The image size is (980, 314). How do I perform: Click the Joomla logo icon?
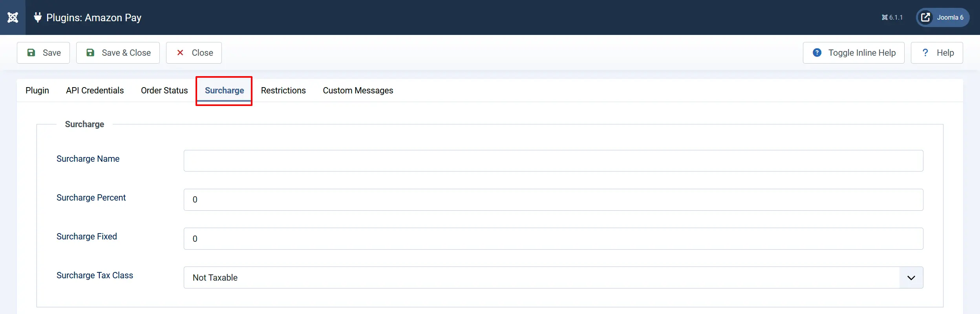[13, 17]
